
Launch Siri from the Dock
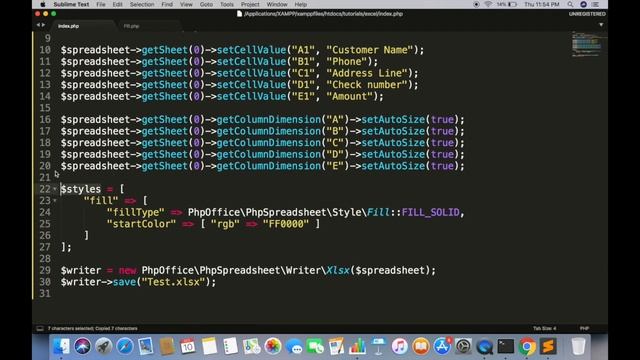click(82, 347)
